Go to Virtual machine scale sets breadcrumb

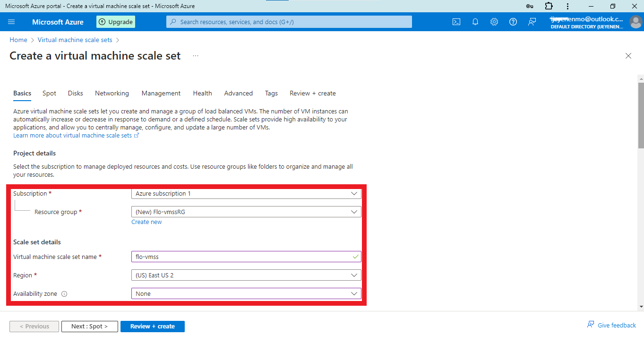[x=75, y=40]
